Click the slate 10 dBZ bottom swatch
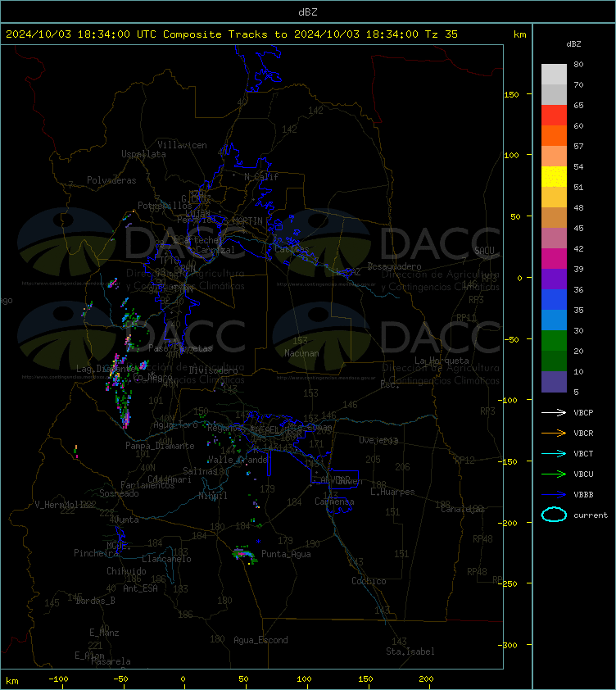 point(554,382)
